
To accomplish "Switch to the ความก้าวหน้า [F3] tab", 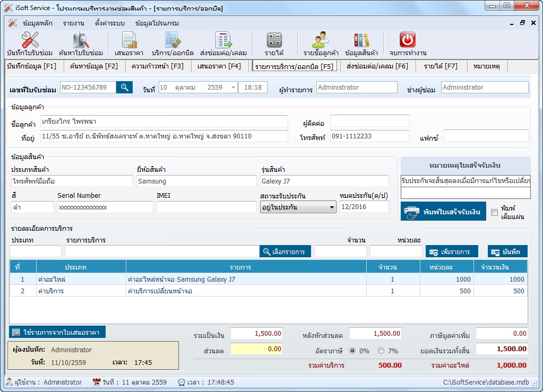I will 158,66.
